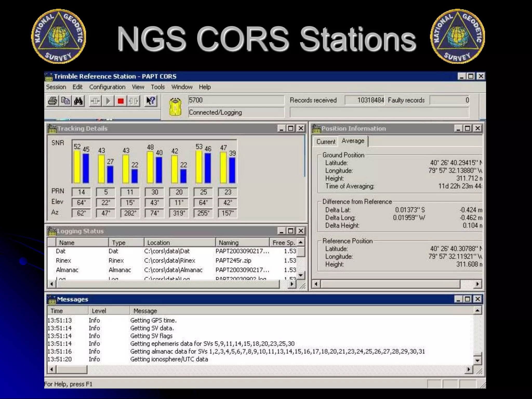The image size is (532, 399).
Task: Click the Type column header in Logging Status
Action: 126,242
